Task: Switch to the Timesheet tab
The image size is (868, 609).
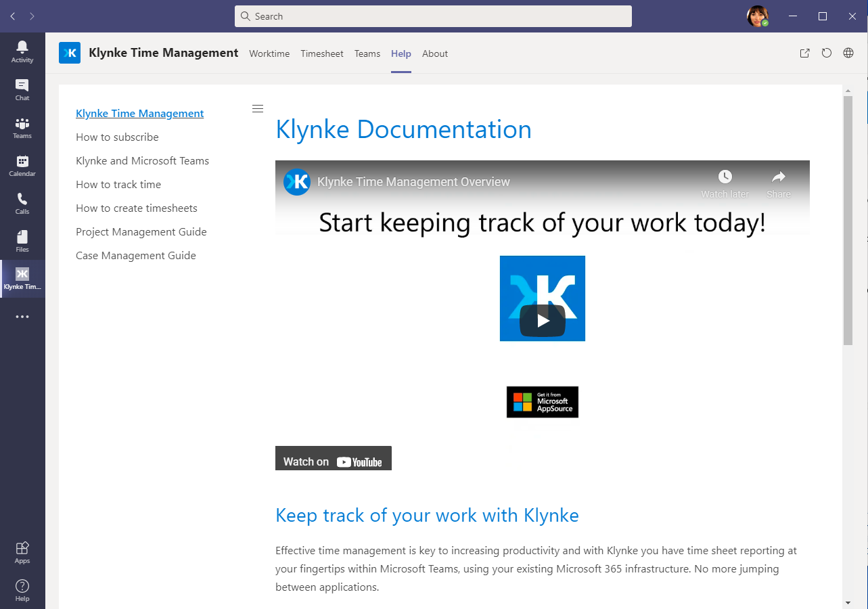Action: point(322,53)
